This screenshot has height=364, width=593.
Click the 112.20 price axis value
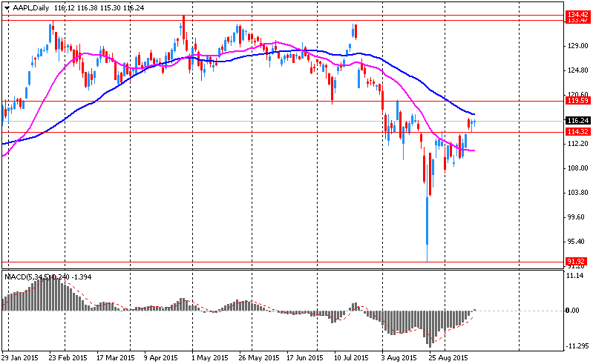pyautogui.click(x=578, y=144)
